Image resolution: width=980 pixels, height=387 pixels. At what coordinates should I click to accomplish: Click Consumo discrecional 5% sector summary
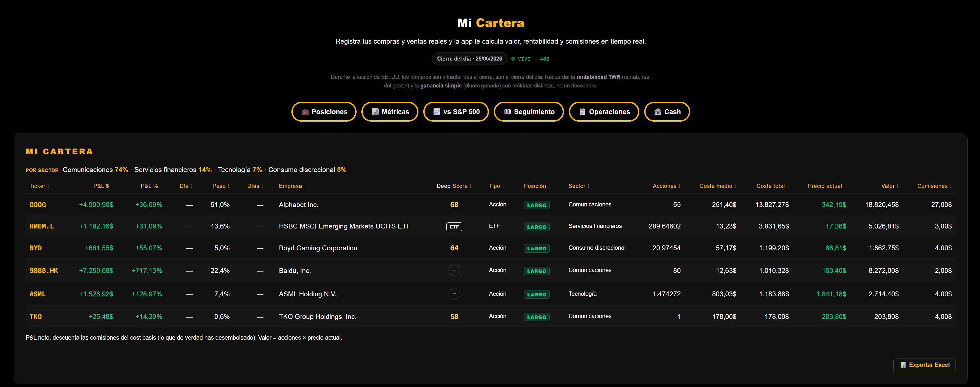tap(307, 170)
